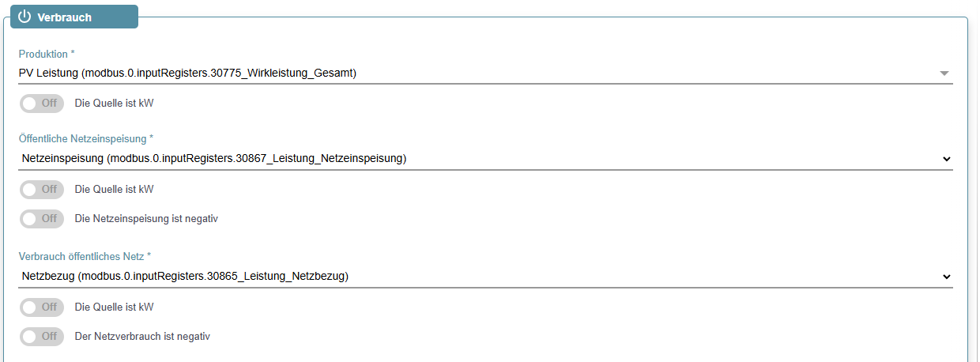Click 'Die Quelle ist kW' text under Netzbezug

(x=114, y=307)
